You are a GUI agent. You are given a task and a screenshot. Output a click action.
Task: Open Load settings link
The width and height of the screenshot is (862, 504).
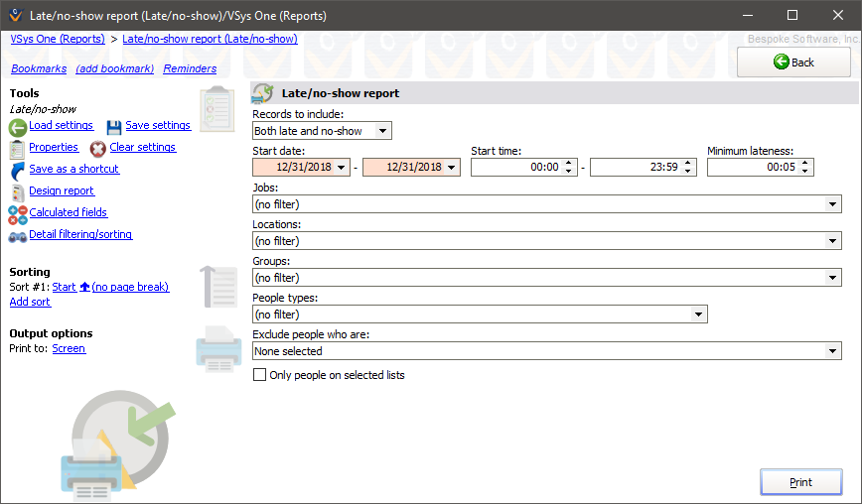61,125
